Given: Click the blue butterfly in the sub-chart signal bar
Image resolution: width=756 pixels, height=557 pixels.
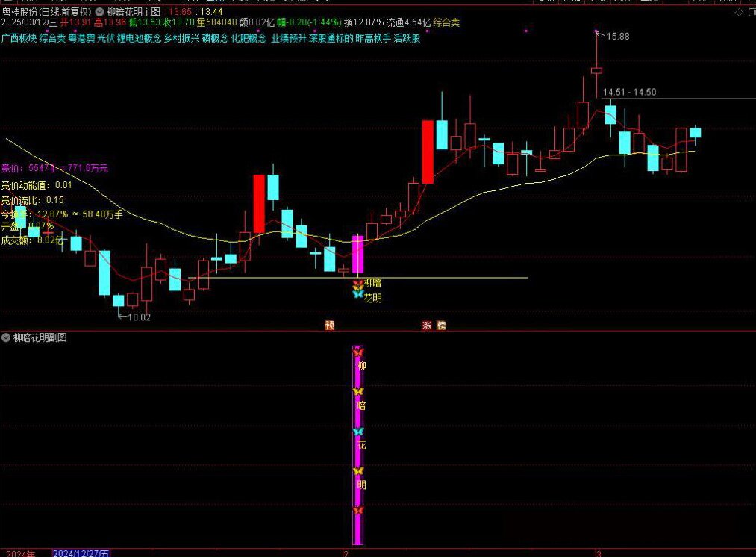Looking at the screenshot, I should coord(357,432).
